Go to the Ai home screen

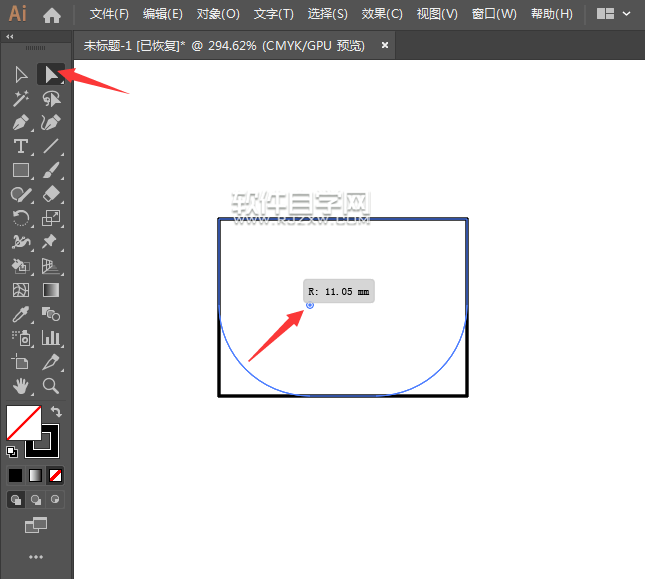(x=52, y=15)
